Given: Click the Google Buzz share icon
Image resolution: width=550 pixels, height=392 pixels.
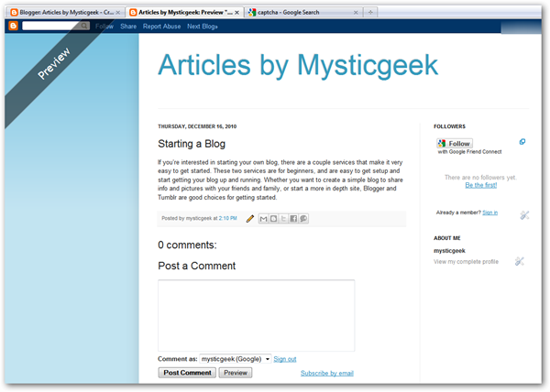Looking at the screenshot, I should click(x=303, y=219).
